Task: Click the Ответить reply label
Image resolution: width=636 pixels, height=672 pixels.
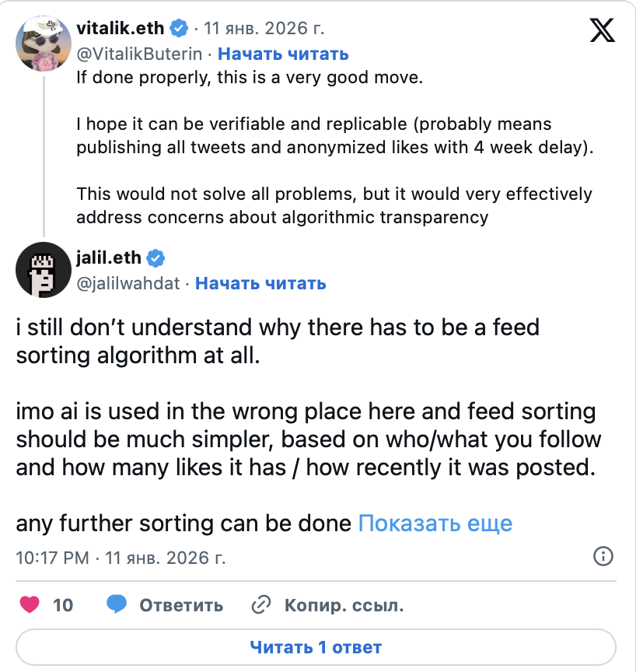Action: [x=181, y=605]
